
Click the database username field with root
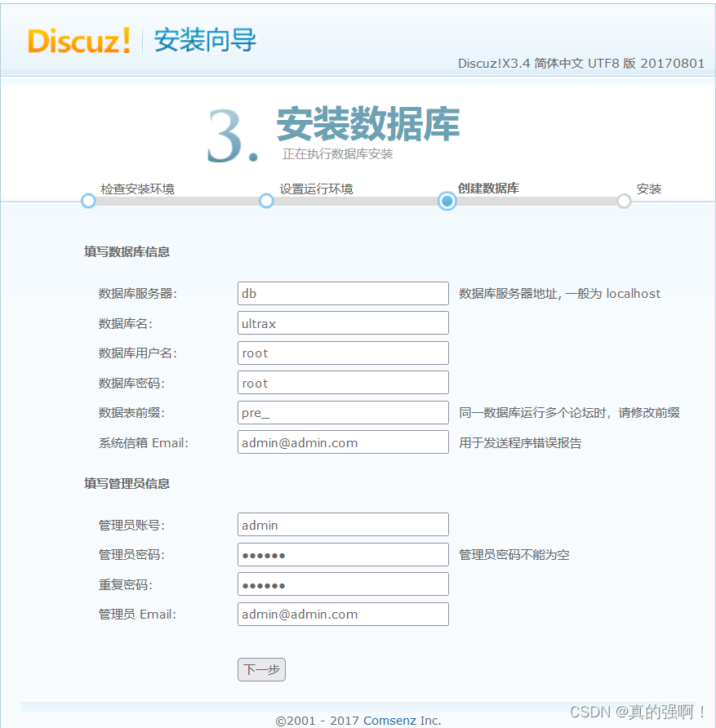[342, 353]
